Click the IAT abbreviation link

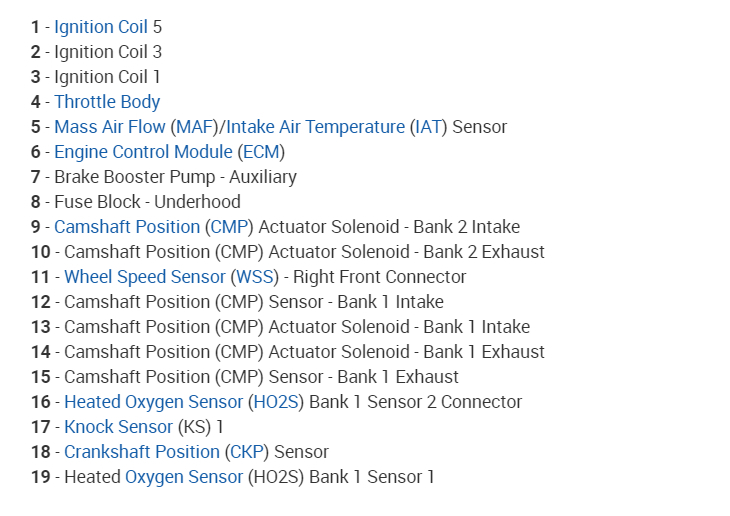(x=426, y=127)
